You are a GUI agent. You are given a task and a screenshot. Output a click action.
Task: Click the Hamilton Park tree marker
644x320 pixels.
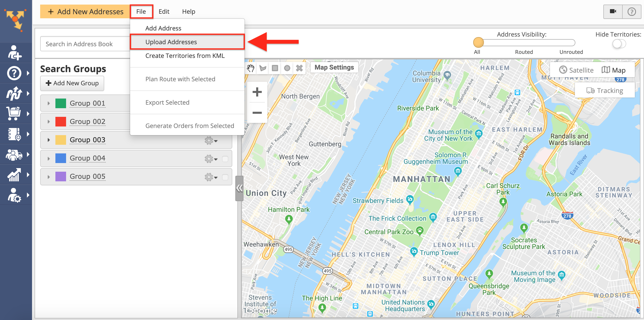coord(289,219)
